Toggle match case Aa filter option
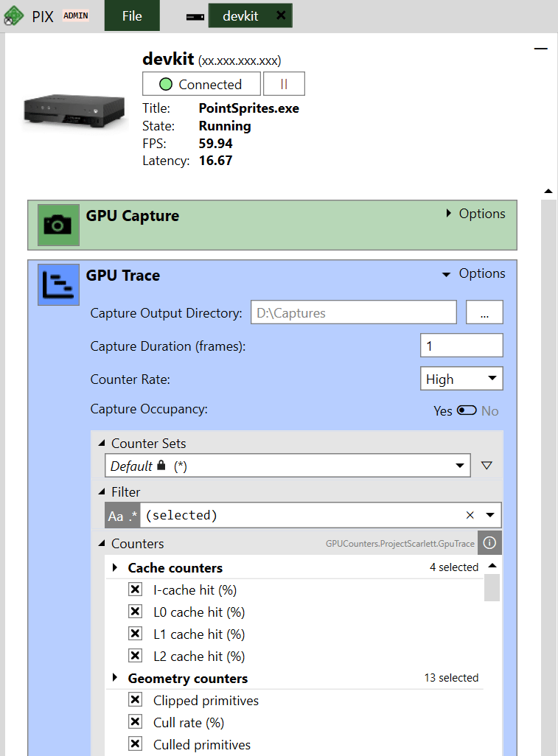This screenshot has width=558, height=756. [x=116, y=516]
